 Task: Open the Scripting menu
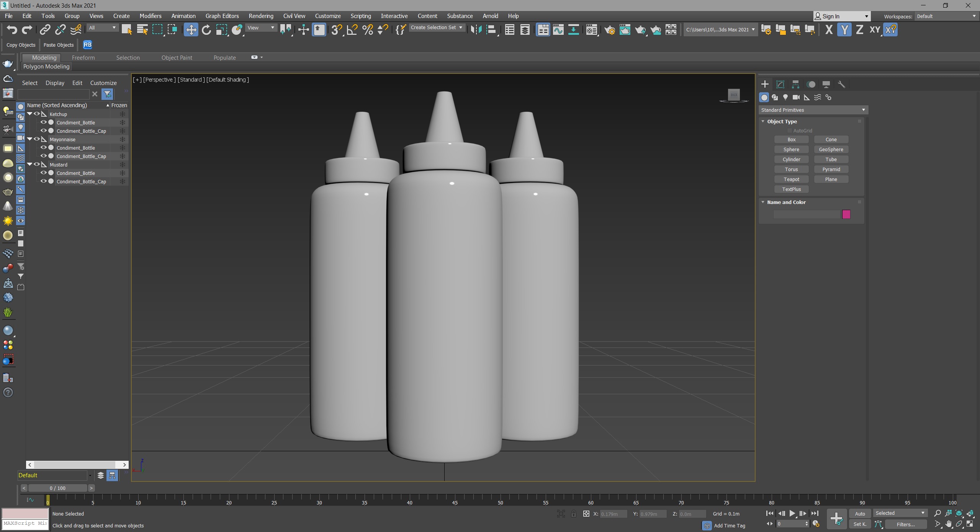point(361,16)
